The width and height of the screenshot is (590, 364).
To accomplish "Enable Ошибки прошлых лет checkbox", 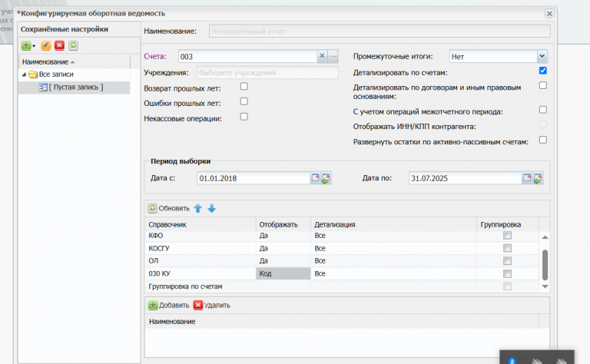I will click(244, 101).
